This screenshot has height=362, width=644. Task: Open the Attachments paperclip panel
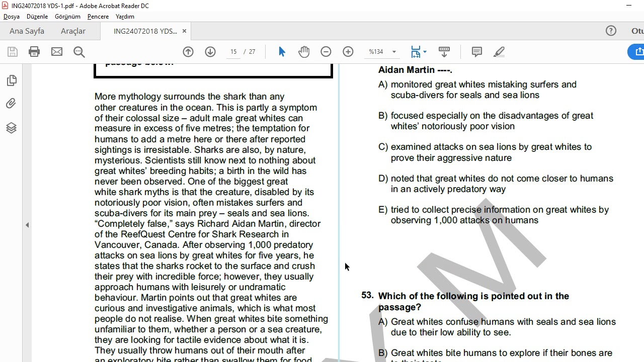click(12, 104)
